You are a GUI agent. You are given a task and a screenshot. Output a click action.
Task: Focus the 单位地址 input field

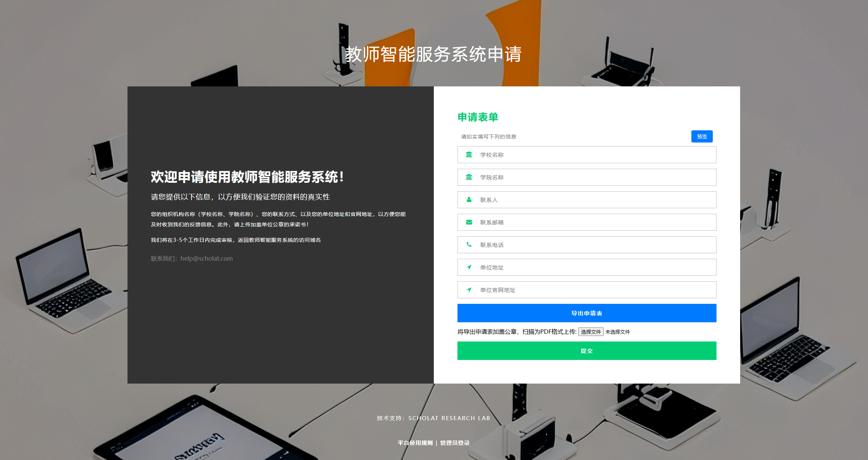point(587,267)
